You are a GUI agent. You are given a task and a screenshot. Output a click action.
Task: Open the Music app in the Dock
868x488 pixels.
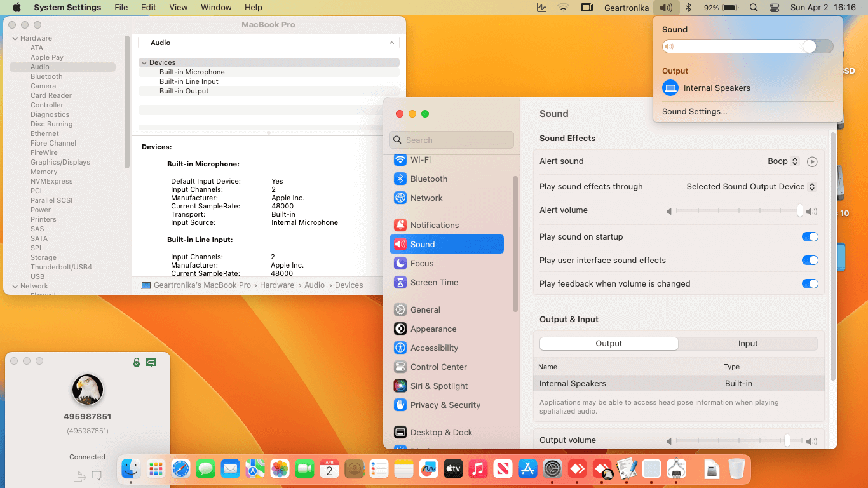tap(478, 470)
